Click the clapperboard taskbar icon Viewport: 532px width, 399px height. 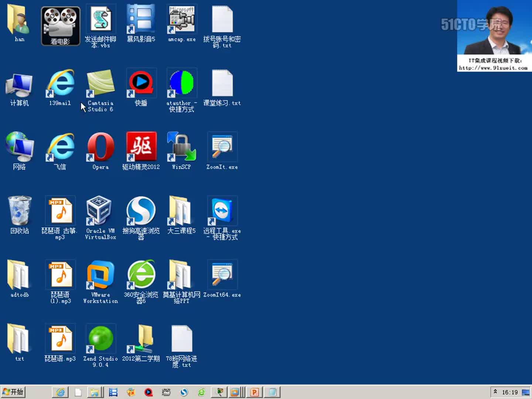click(x=166, y=392)
